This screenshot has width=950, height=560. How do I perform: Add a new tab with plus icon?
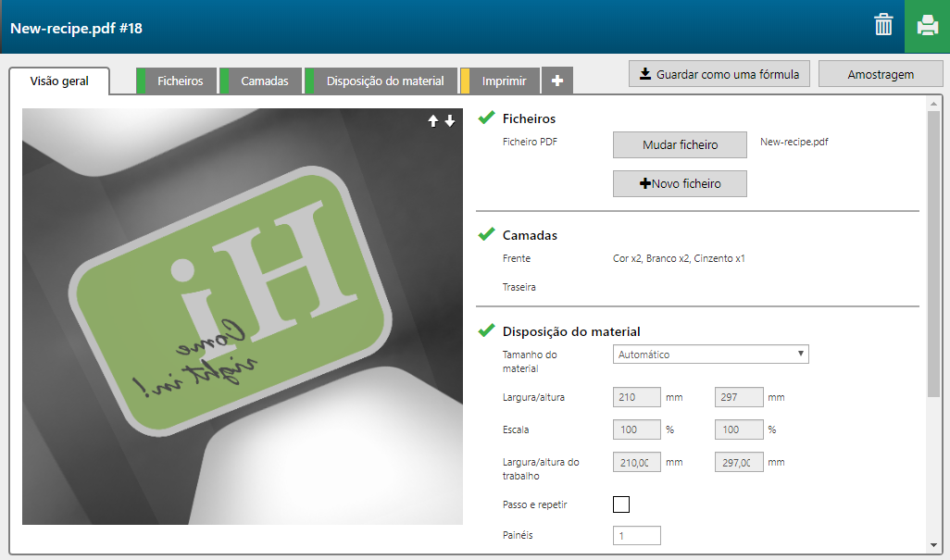(556, 81)
